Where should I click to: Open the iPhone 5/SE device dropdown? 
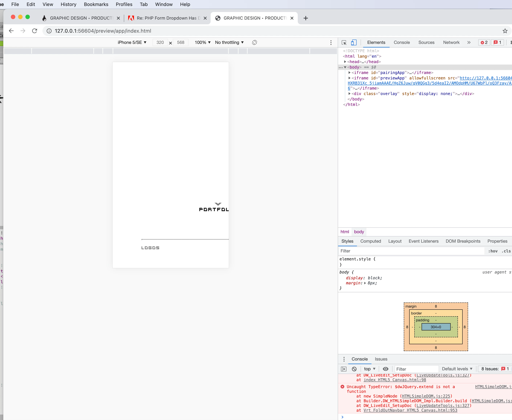coord(132,43)
